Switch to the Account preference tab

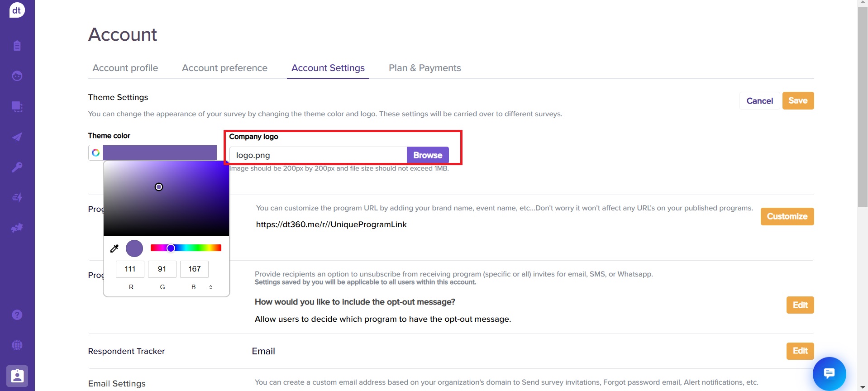(224, 68)
